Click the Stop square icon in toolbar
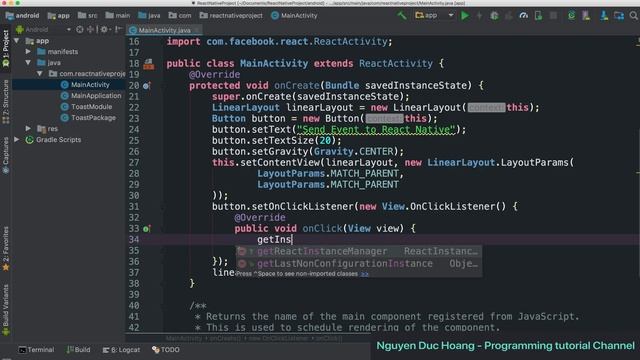Image resolution: width=640 pixels, height=360 pixels. tap(553, 16)
